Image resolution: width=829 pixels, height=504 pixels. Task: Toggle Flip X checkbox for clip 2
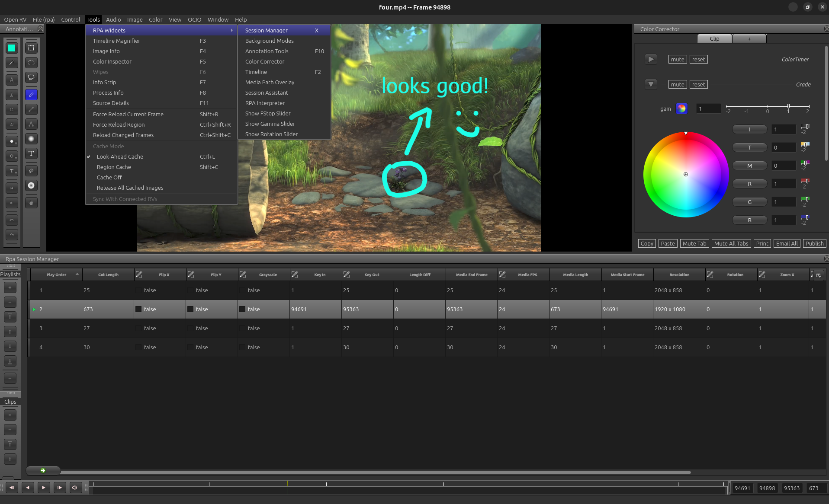pyautogui.click(x=139, y=309)
